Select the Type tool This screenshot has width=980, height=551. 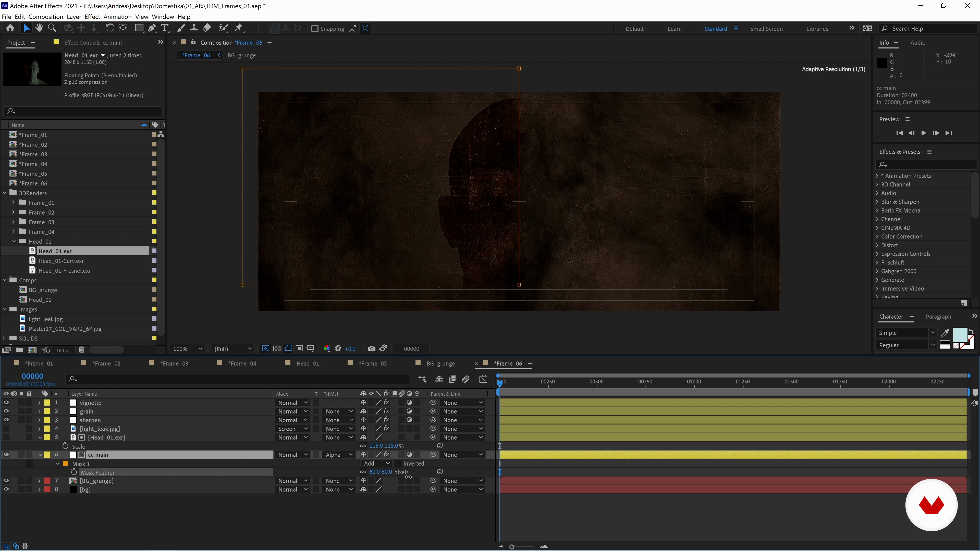(x=165, y=28)
